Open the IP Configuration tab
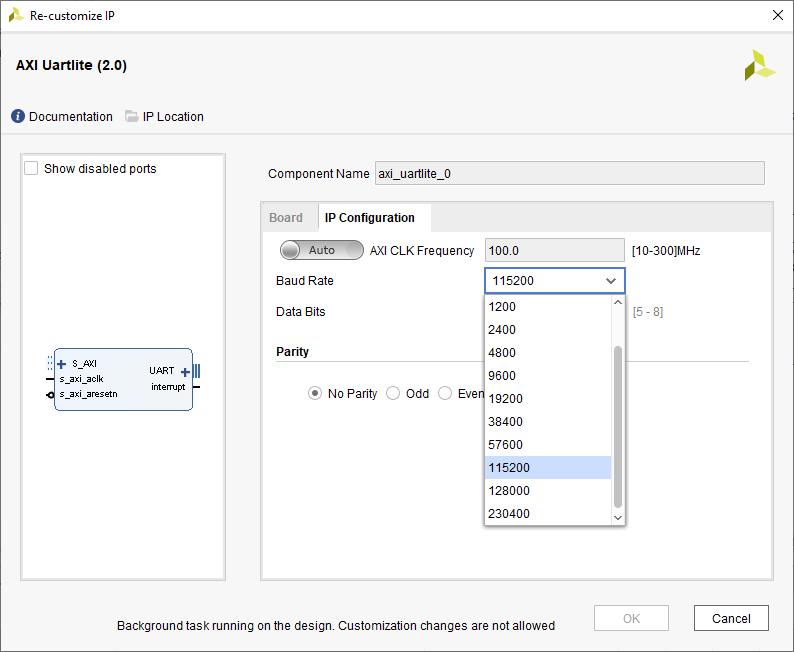The width and height of the screenshot is (794, 652). (x=369, y=218)
